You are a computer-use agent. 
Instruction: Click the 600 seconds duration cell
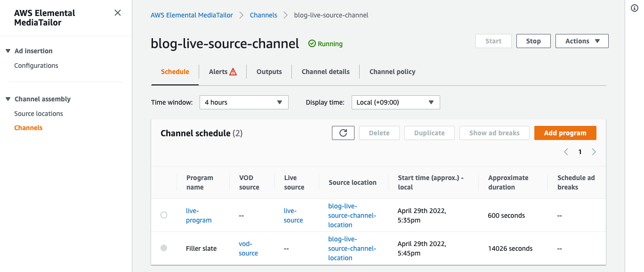pos(506,215)
